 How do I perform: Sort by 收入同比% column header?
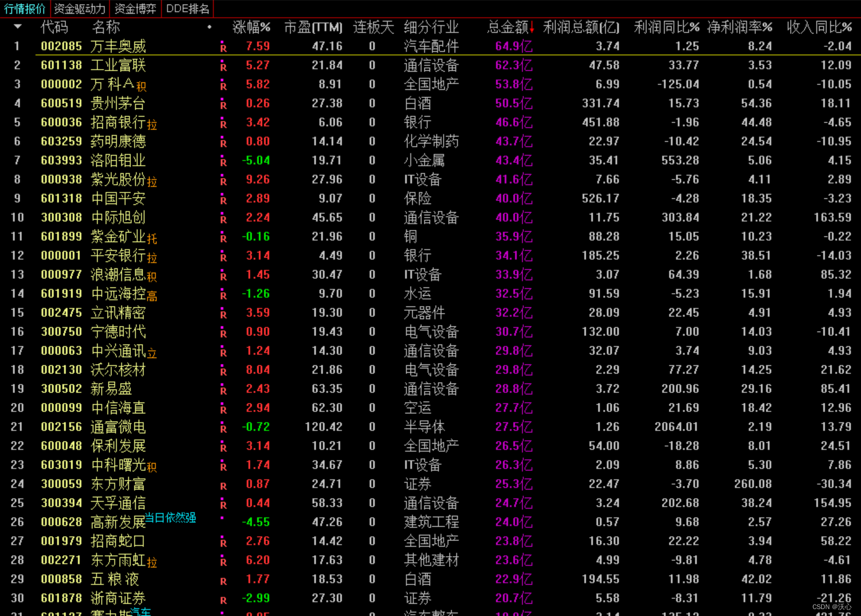coord(819,27)
